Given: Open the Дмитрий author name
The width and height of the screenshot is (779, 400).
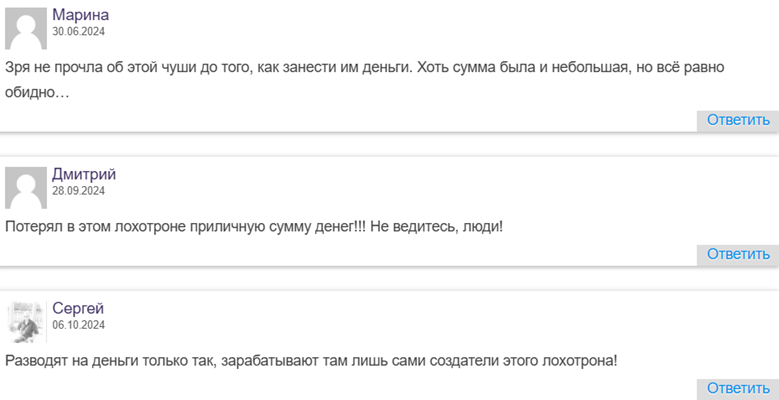Looking at the screenshot, I should pos(84,174).
